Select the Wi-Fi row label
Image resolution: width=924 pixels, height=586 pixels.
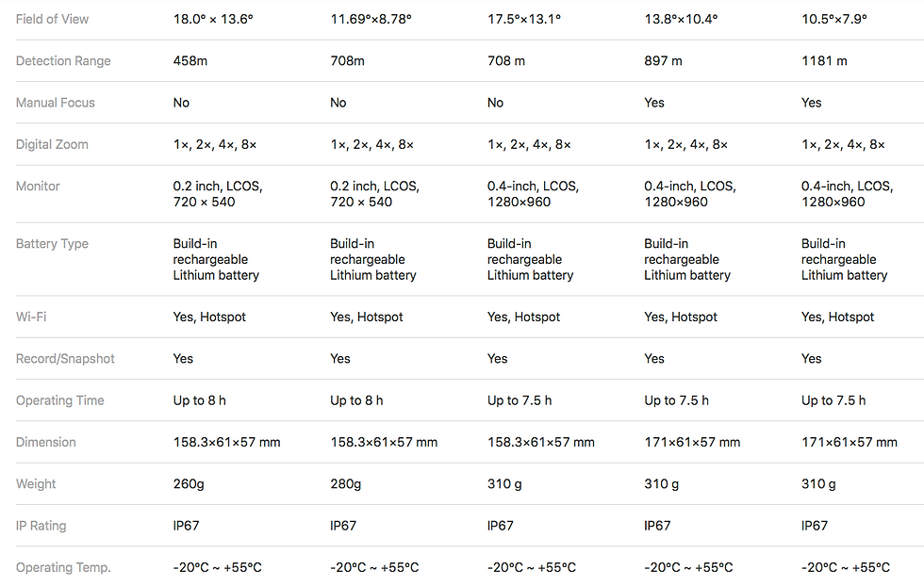point(30,317)
